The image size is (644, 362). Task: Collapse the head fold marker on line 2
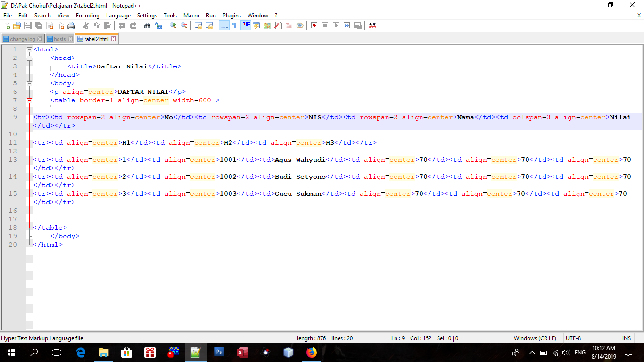[29, 58]
